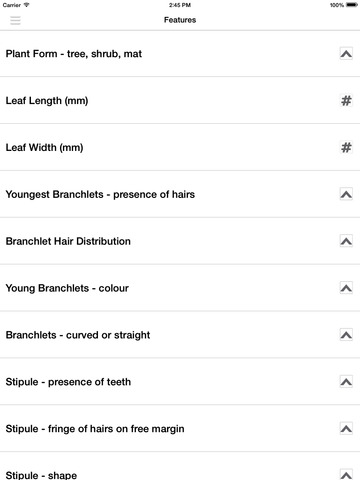Select the Leaf Length (mm) feature row
Viewport: 360px width, 480px height.
pos(180,100)
